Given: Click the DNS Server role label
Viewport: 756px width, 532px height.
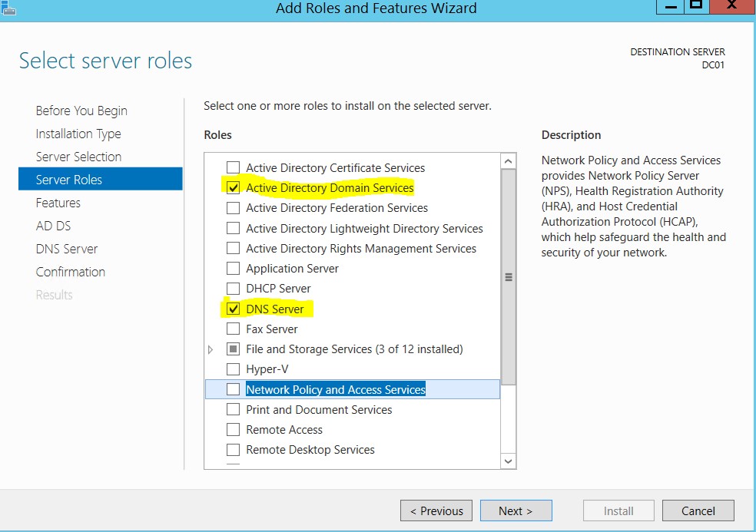Looking at the screenshot, I should tap(275, 309).
